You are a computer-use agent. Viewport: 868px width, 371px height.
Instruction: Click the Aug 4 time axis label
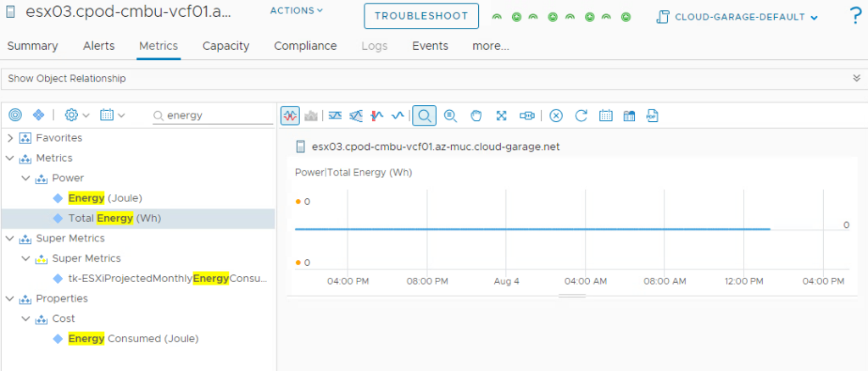click(507, 281)
